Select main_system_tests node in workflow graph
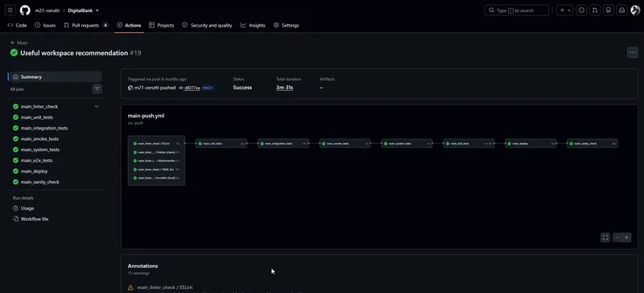 point(407,144)
